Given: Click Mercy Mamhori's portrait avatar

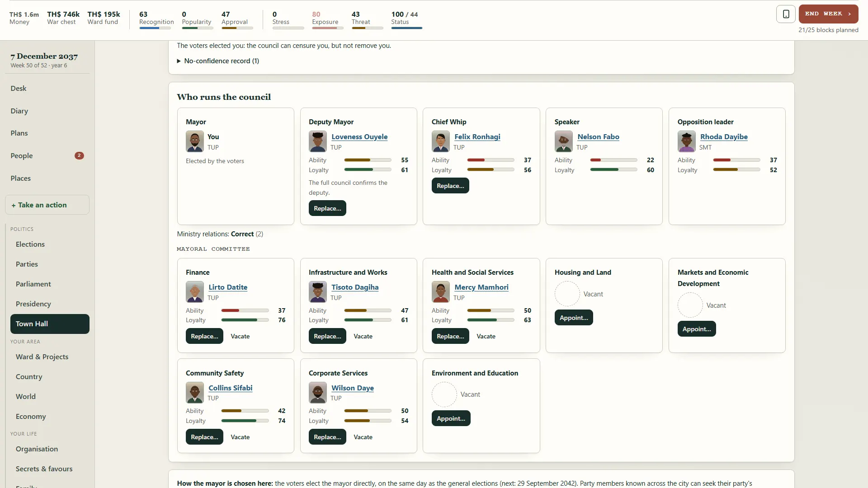Looking at the screenshot, I should click(x=441, y=292).
